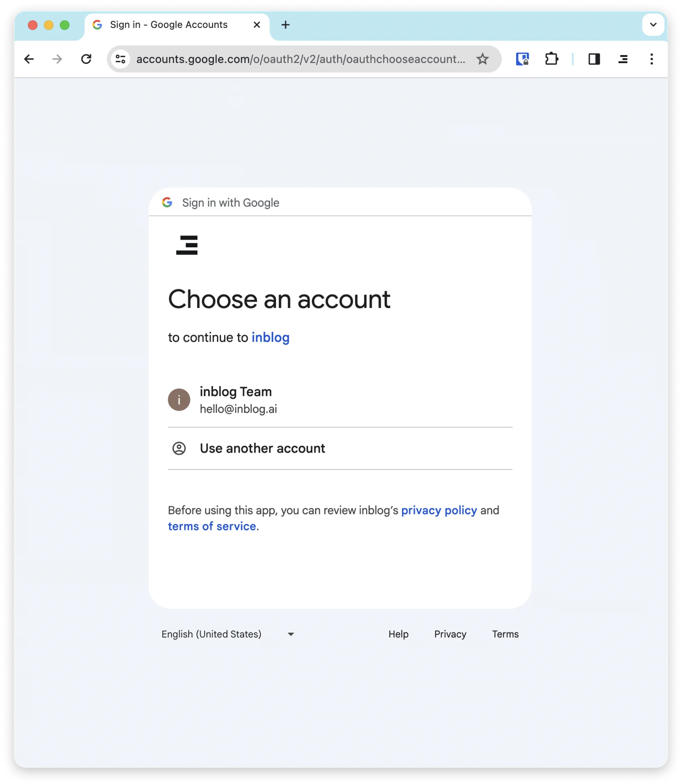This screenshot has width=681, height=784.
Task: Click the Help link at the bottom
Action: tap(398, 634)
